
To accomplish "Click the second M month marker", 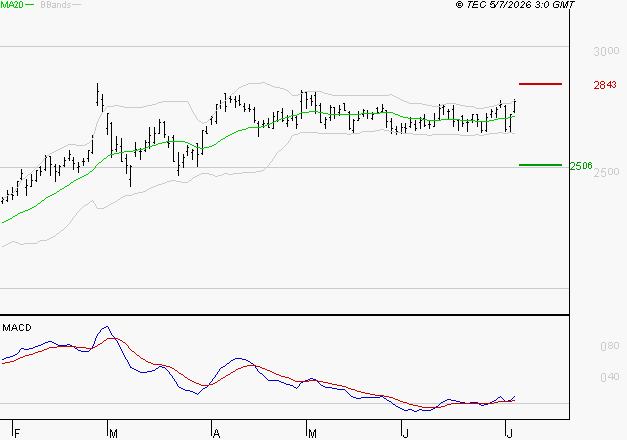I will (312, 434).
